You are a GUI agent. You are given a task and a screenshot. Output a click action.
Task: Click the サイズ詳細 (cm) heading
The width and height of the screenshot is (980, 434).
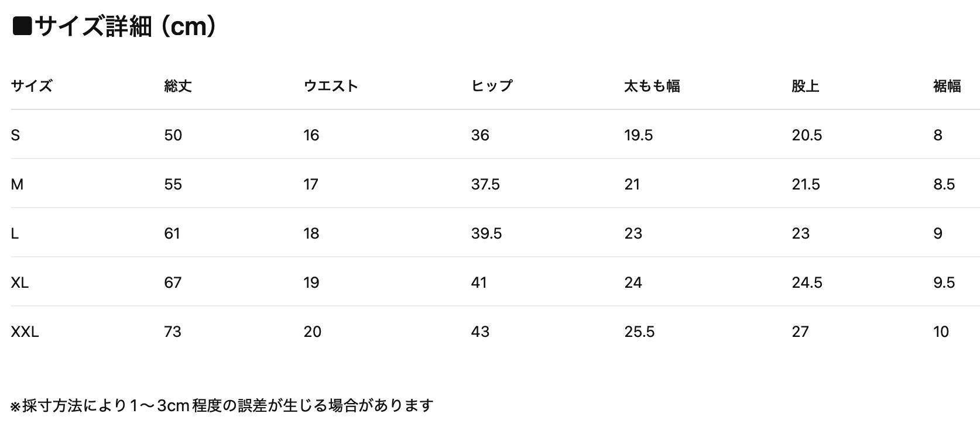115,27
